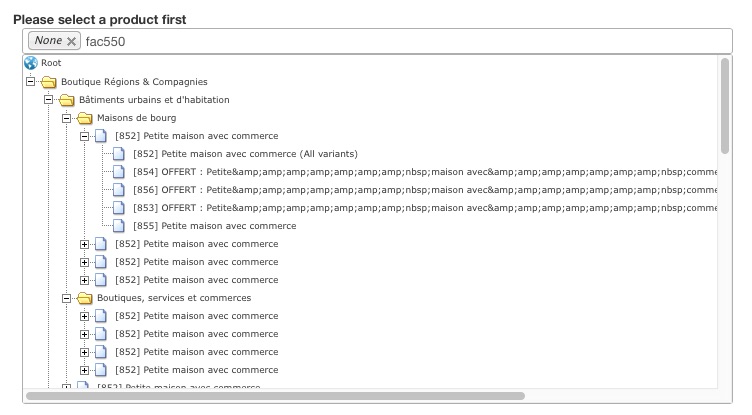
Task: Collapse the Boutique Régions & Compagnies node
Action: click(31, 82)
